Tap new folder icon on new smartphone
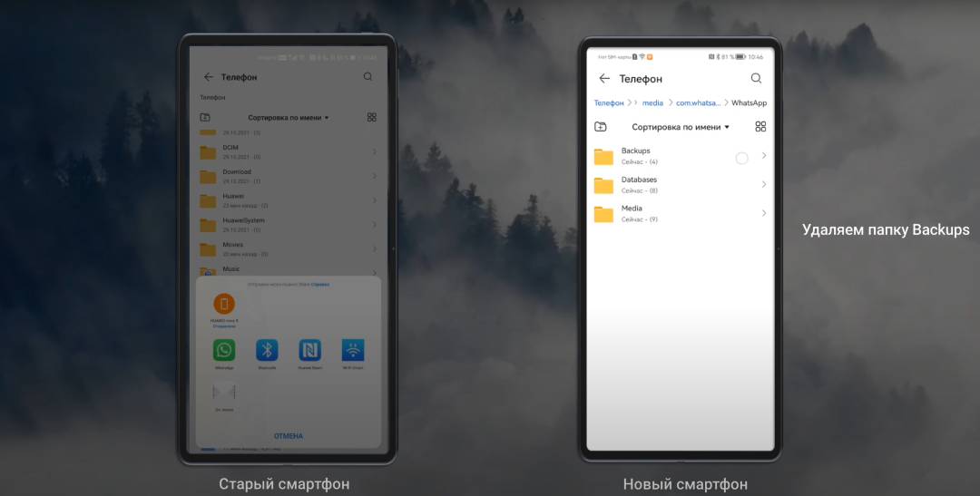Viewport: 980px width, 496px height. pyautogui.click(x=600, y=127)
